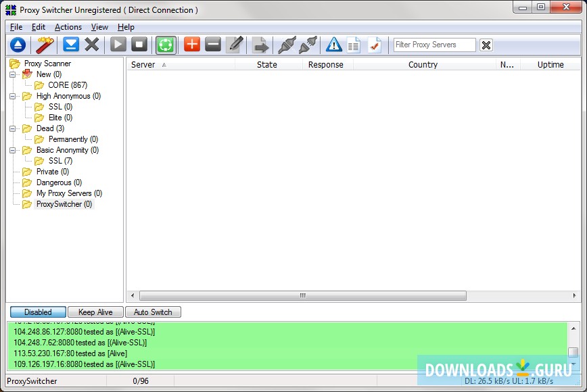Select the My Proxy Servers (0) folder
This screenshot has width=587, height=392.
69,194
